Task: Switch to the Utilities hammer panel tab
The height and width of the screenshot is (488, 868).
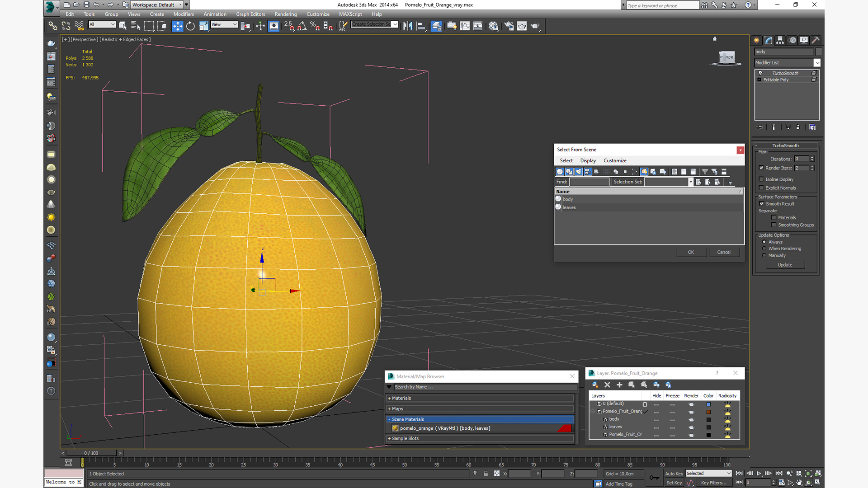Action: pyautogui.click(x=815, y=40)
